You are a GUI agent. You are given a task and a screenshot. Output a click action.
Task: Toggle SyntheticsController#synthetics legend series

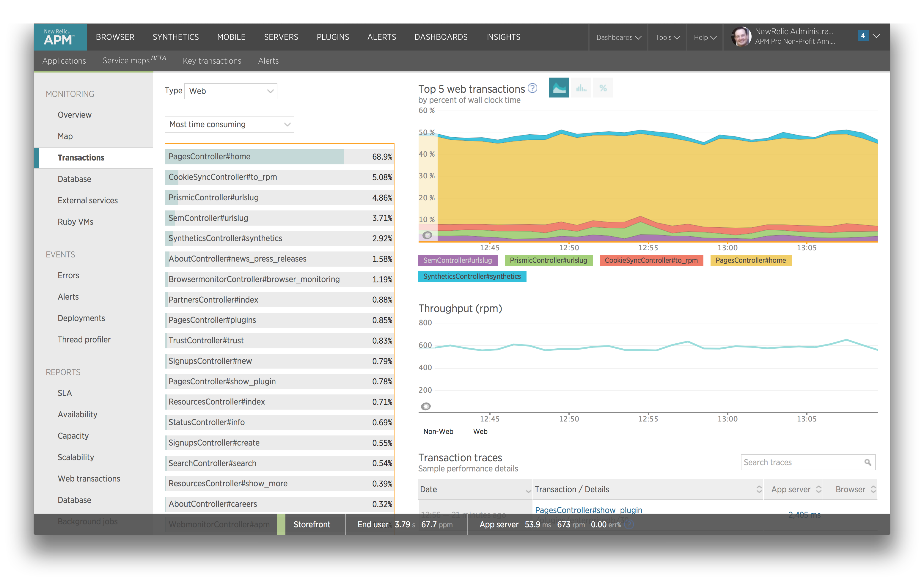click(472, 276)
